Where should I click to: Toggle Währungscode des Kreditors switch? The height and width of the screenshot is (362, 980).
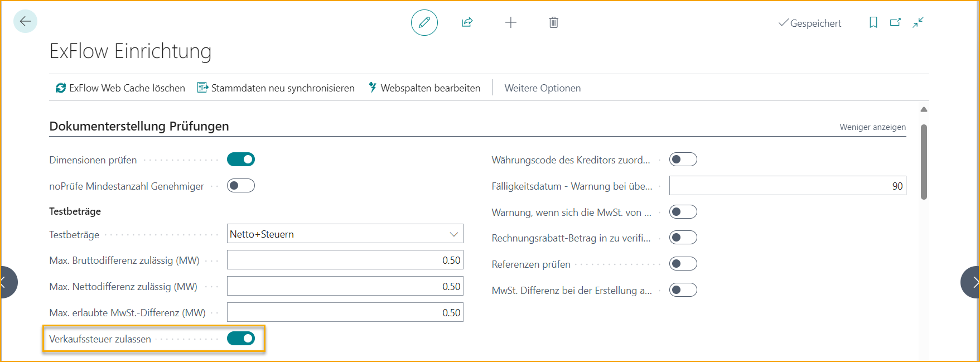click(683, 160)
